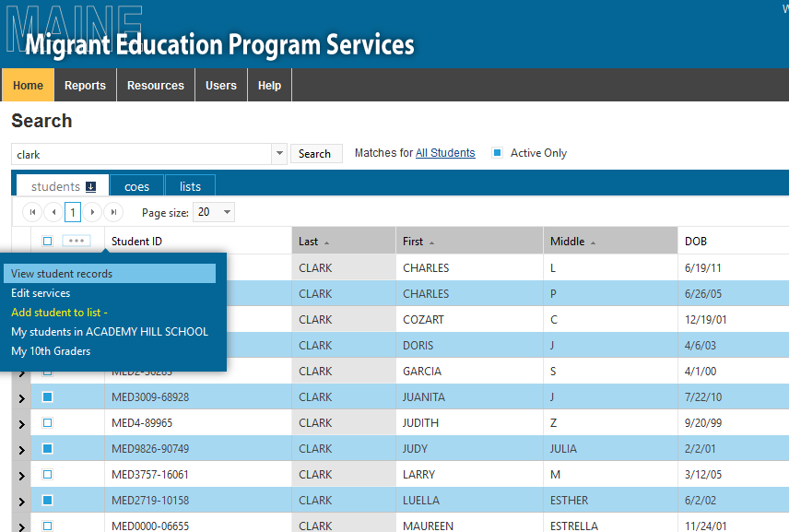The width and height of the screenshot is (789, 532).
Task: Open the ellipsis actions menu above the grid
Action: (77, 241)
